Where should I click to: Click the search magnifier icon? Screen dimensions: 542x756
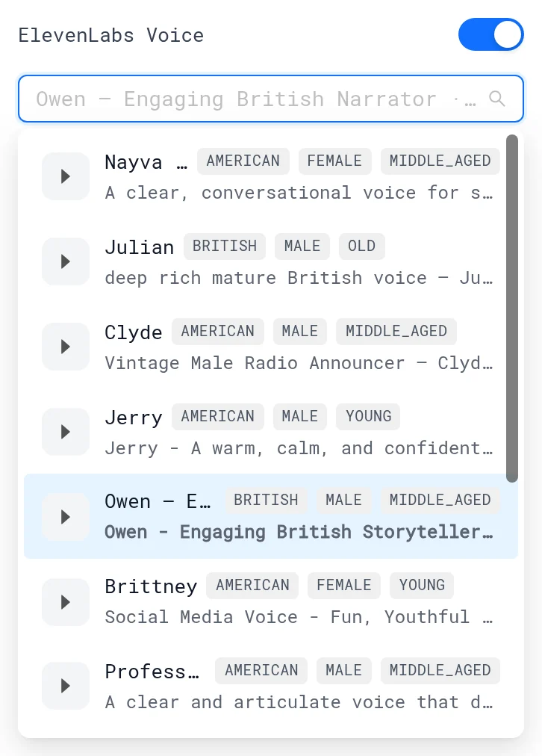point(496,99)
